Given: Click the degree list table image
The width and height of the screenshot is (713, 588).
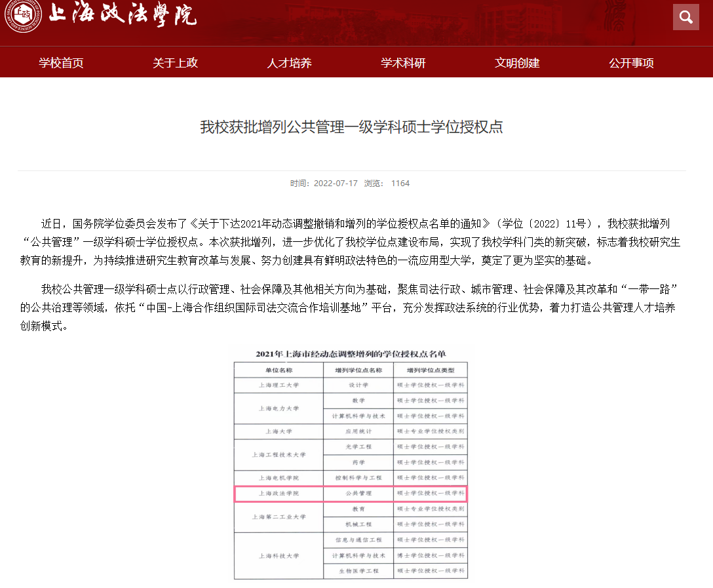Looking at the screenshot, I should tap(351, 464).
